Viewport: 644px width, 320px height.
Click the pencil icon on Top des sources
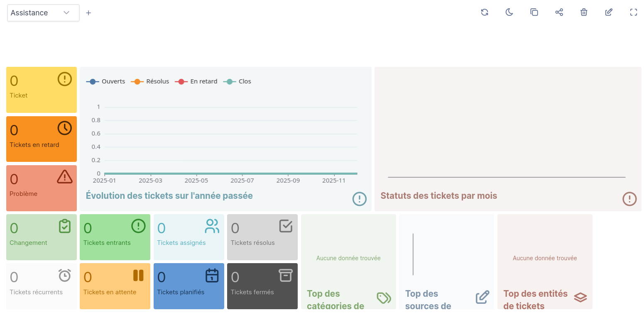[482, 296]
